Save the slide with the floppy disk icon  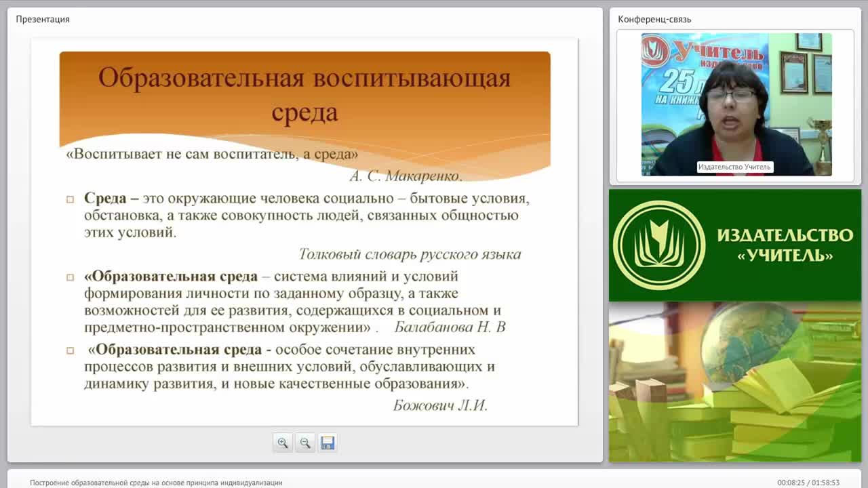tap(328, 443)
